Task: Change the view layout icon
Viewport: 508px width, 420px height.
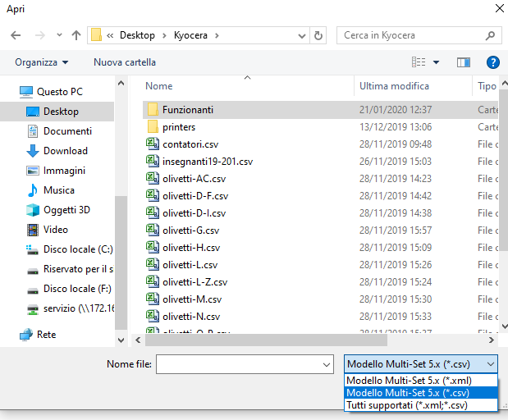Action: (419, 62)
